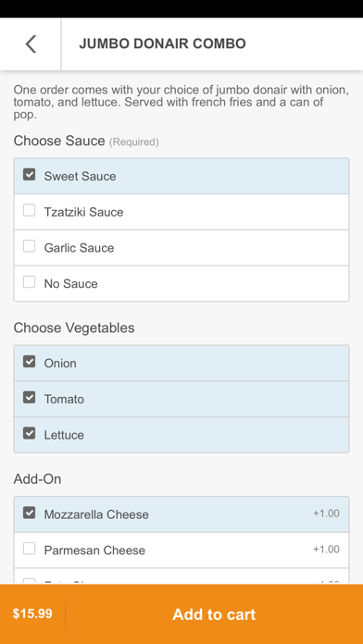Uncheck the Onion vegetable checkbox
Viewport: 363px width, 644px height.
(x=29, y=362)
